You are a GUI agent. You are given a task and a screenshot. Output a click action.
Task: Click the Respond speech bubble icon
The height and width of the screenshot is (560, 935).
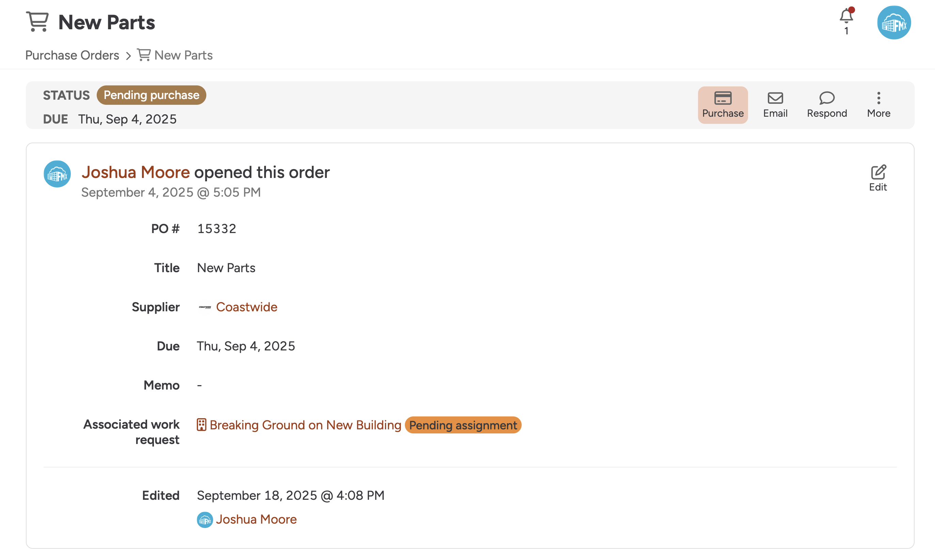[826, 98]
